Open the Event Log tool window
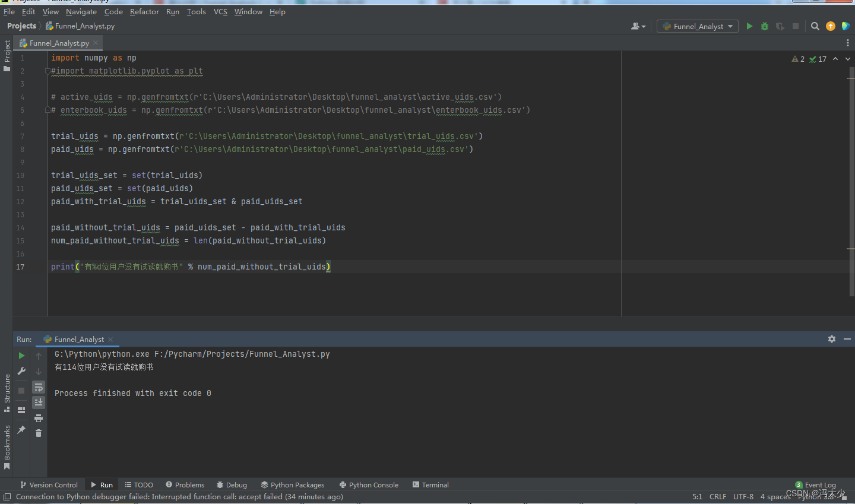855x504 pixels. pos(815,485)
